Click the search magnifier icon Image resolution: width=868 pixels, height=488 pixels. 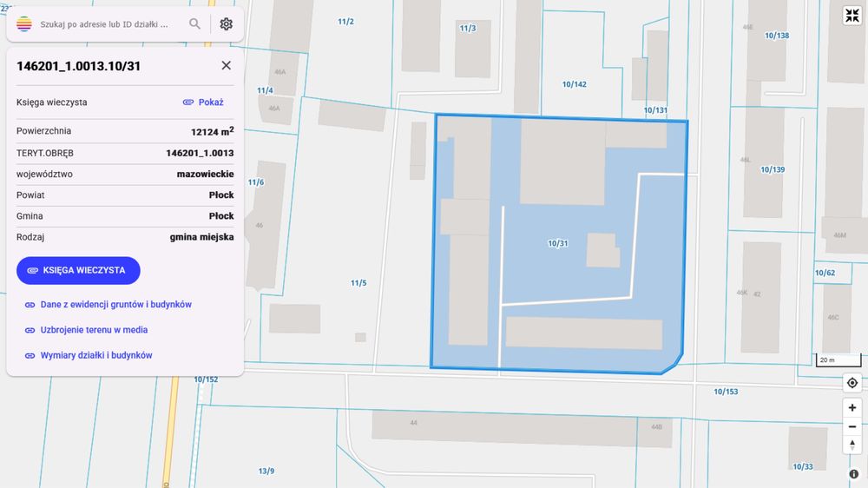pos(194,23)
